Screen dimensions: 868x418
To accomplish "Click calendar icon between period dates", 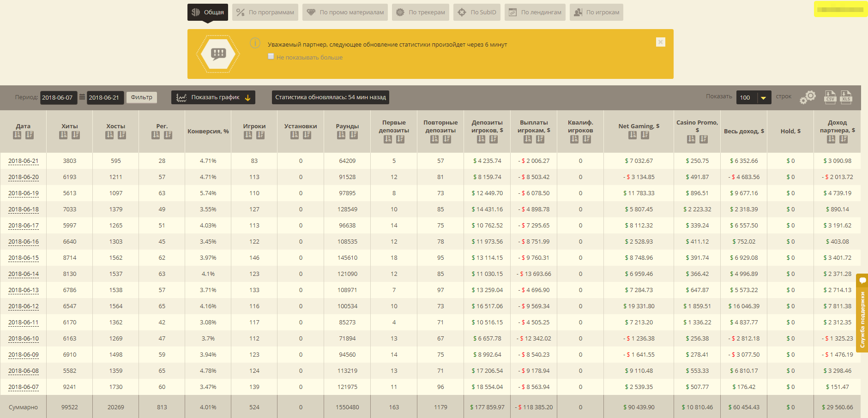I will click(x=82, y=97).
